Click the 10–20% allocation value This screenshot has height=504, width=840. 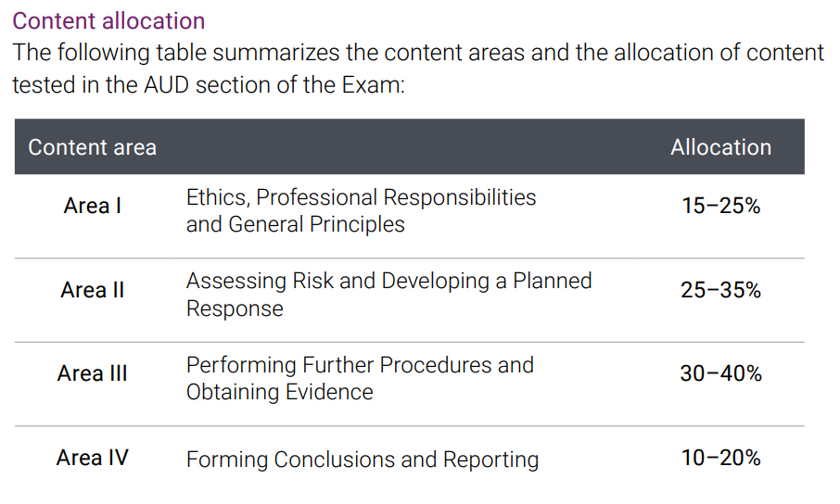tap(721, 458)
